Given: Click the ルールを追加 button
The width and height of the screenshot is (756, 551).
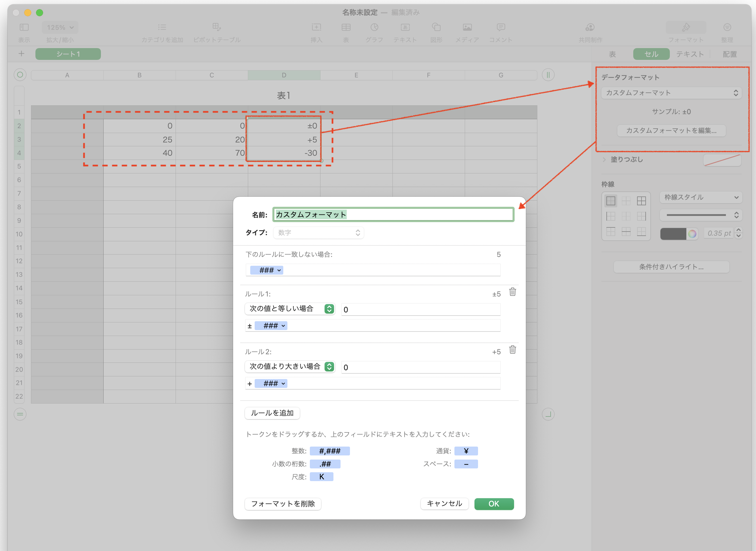Looking at the screenshot, I should point(272,413).
